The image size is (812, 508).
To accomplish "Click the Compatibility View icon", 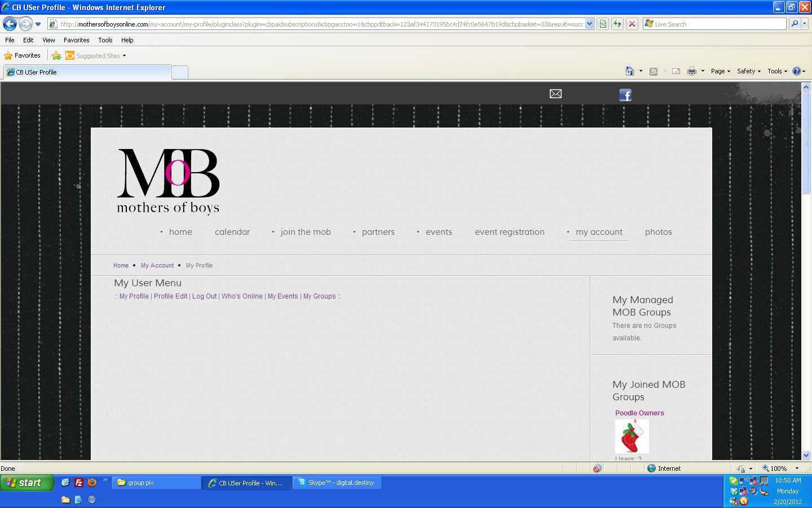I will coord(603,24).
